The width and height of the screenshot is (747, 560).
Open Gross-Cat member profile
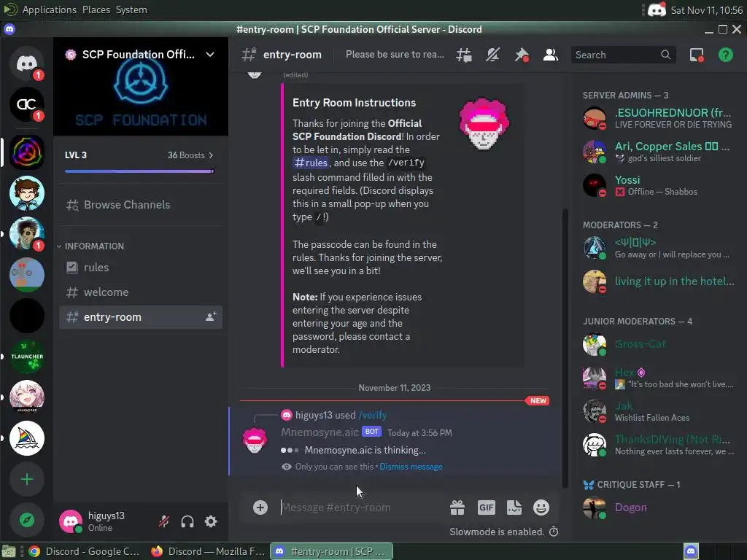coord(658,344)
